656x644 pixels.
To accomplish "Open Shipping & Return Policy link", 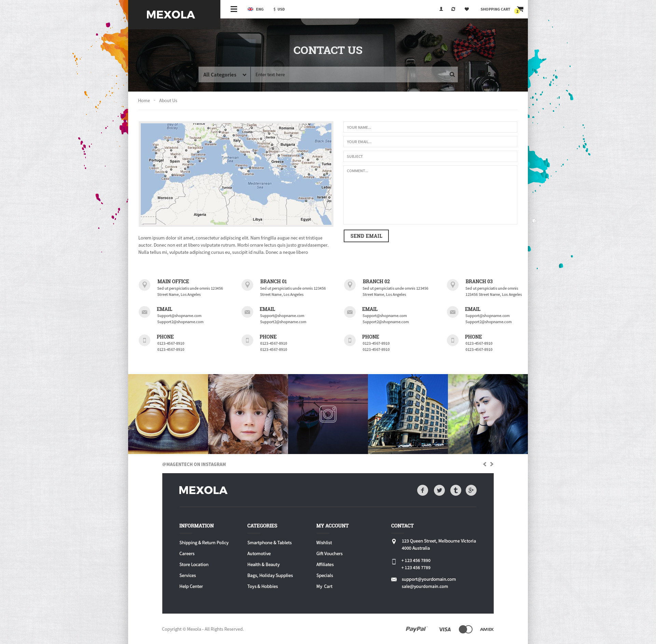I will 204,543.
